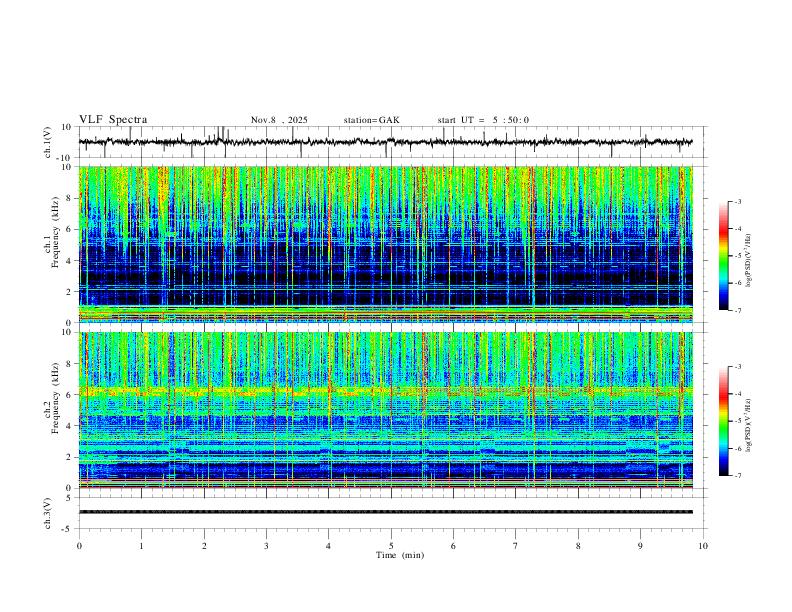
Task: Click the 'Time (min)' axis label
Action: click(x=400, y=555)
